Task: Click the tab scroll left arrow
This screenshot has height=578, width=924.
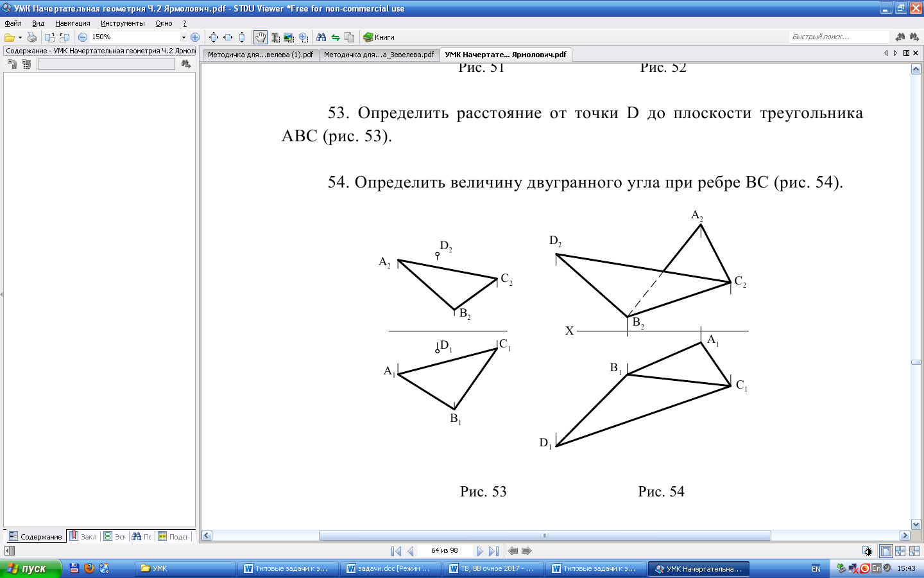Action: [x=886, y=53]
